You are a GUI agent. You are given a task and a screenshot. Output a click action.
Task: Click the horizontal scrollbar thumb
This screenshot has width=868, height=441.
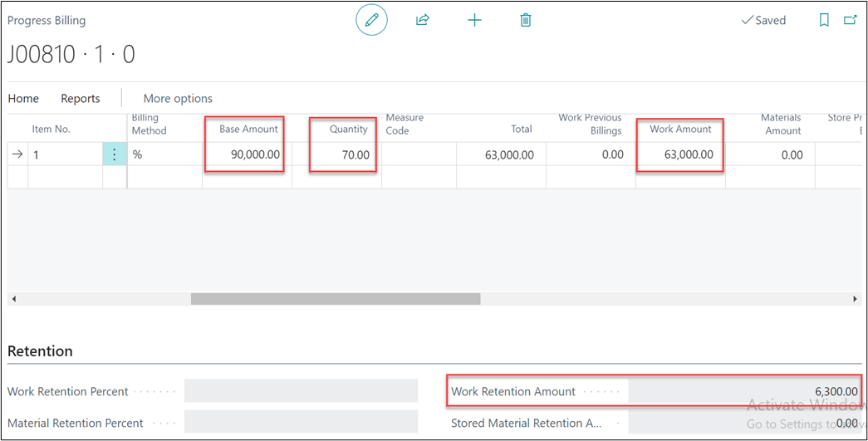point(335,298)
